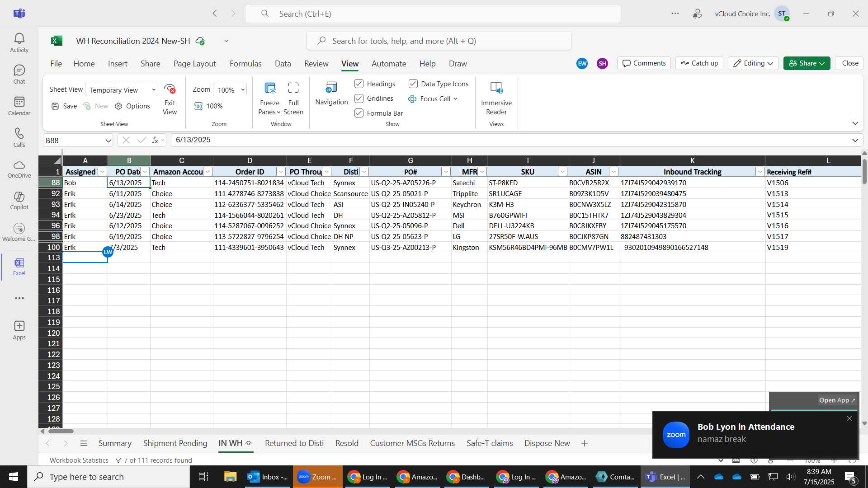The height and width of the screenshot is (488, 868).
Task: Click the Catch up button
Action: tap(699, 63)
